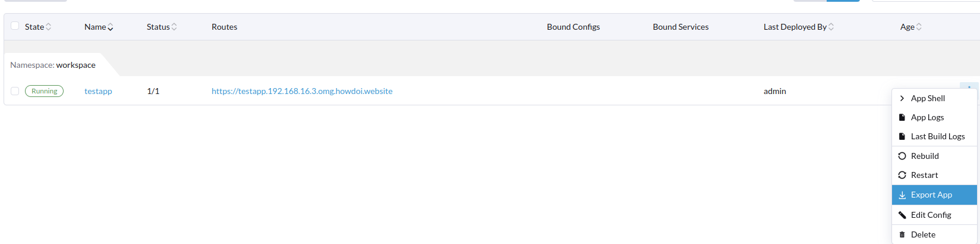The height and width of the screenshot is (244, 980).
Task: Click the Running state badge
Action: (44, 91)
